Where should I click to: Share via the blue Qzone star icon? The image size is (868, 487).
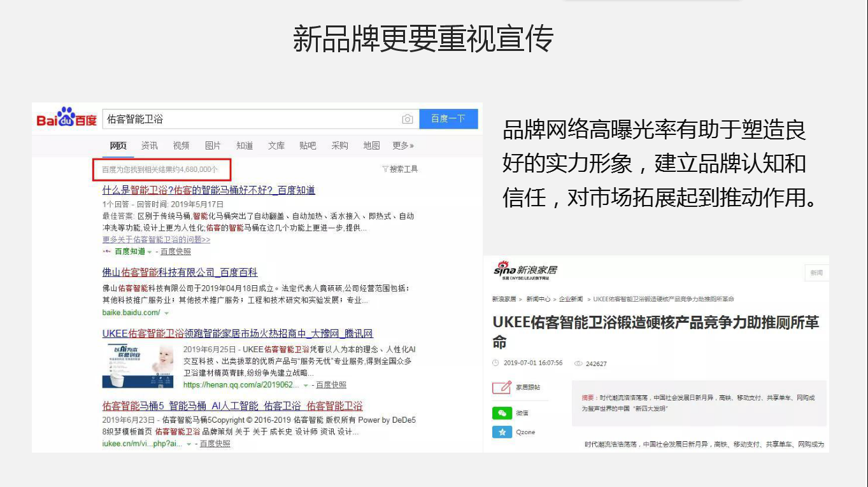[x=502, y=432]
